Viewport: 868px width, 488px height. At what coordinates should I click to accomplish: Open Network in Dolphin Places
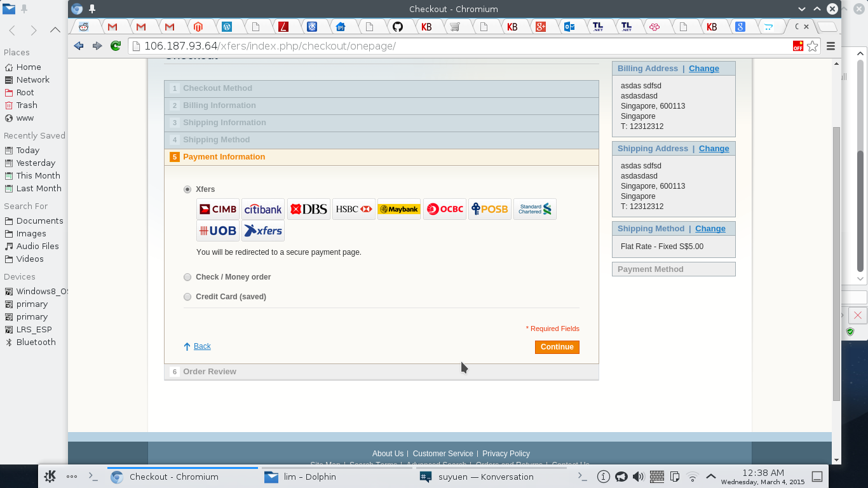[x=33, y=80]
